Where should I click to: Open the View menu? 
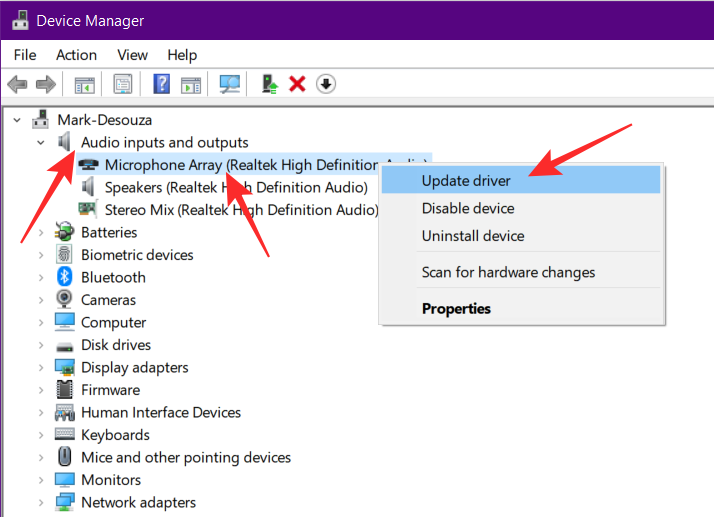point(132,55)
